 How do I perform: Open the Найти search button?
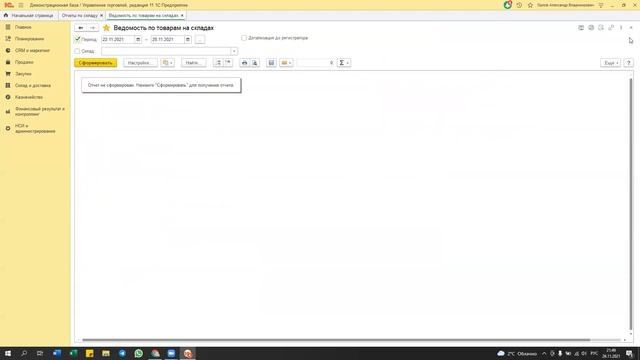point(193,63)
